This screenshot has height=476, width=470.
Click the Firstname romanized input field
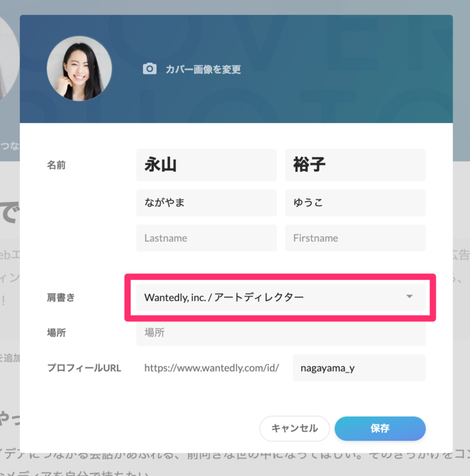click(355, 238)
